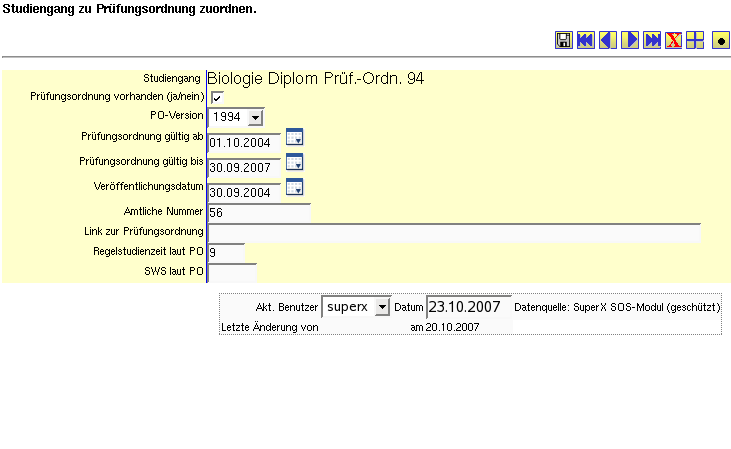Go to the next record
Screen dimensions: 731x449
[x=630, y=40]
